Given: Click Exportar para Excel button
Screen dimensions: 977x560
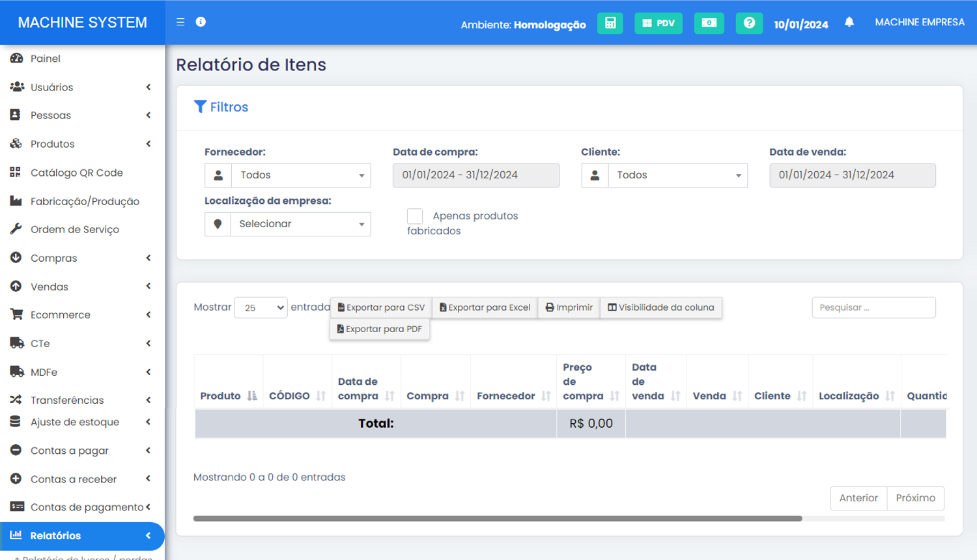Looking at the screenshot, I should (485, 307).
